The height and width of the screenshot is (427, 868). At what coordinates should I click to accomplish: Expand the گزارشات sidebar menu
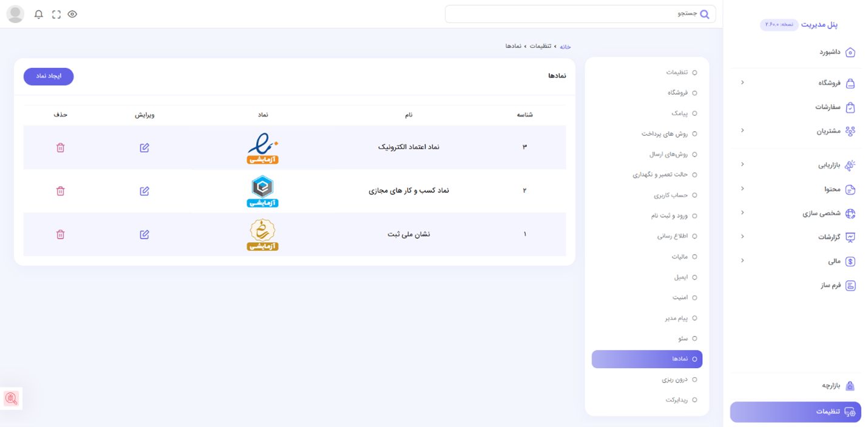742,237
